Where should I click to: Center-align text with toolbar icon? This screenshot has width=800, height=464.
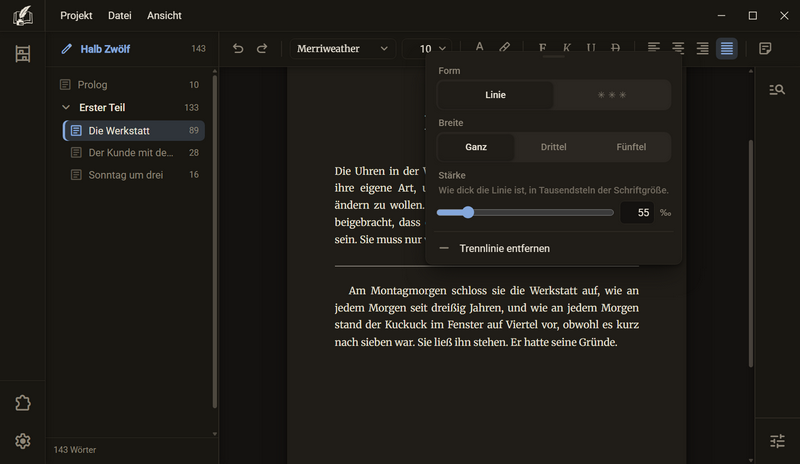pos(678,48)
